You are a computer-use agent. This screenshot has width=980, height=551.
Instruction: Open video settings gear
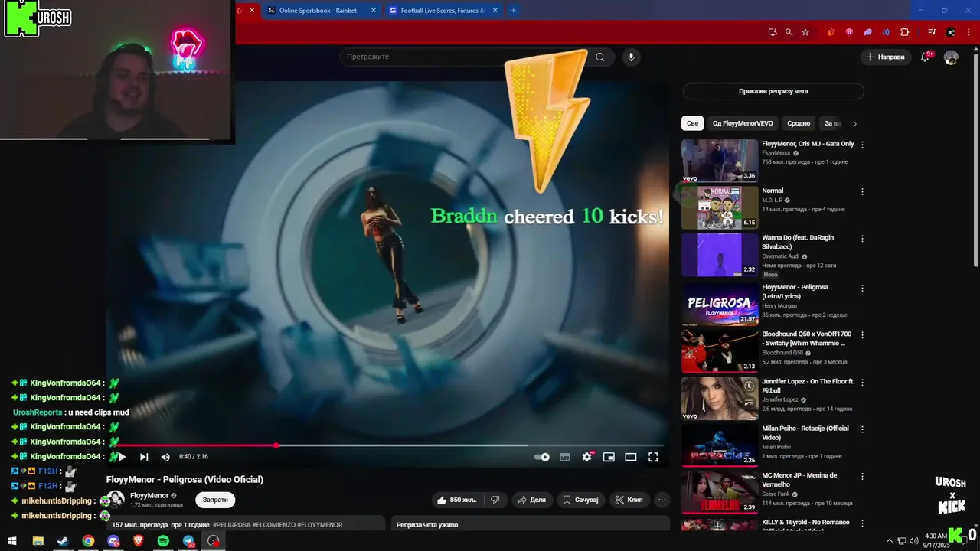click(x=587, y=457)
